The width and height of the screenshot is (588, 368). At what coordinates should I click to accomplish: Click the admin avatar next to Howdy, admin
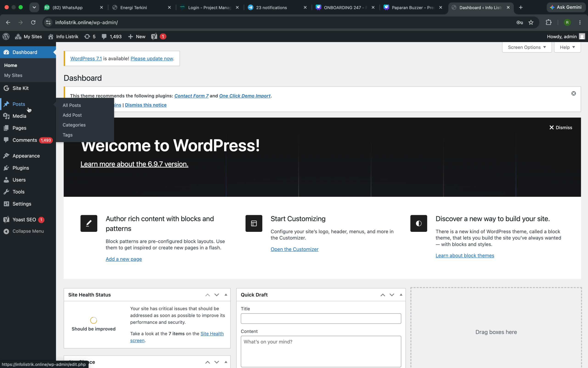click(582, 37)
